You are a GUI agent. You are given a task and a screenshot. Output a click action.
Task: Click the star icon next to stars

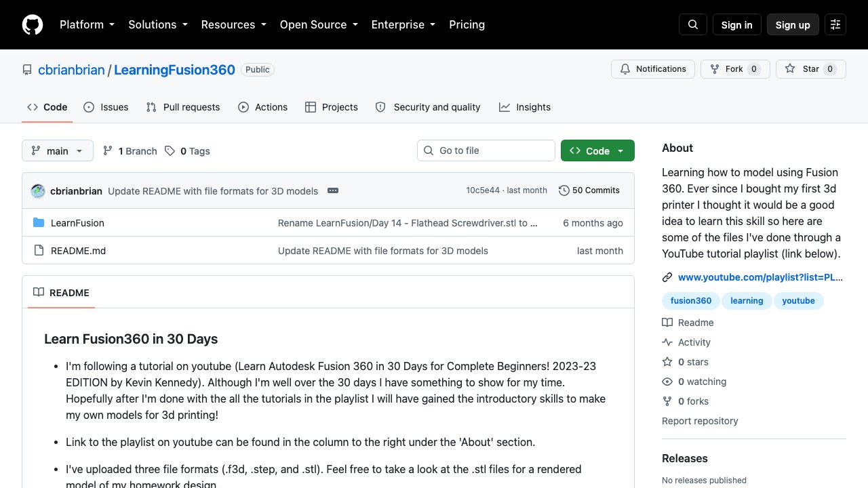click(x=667, y=362)
